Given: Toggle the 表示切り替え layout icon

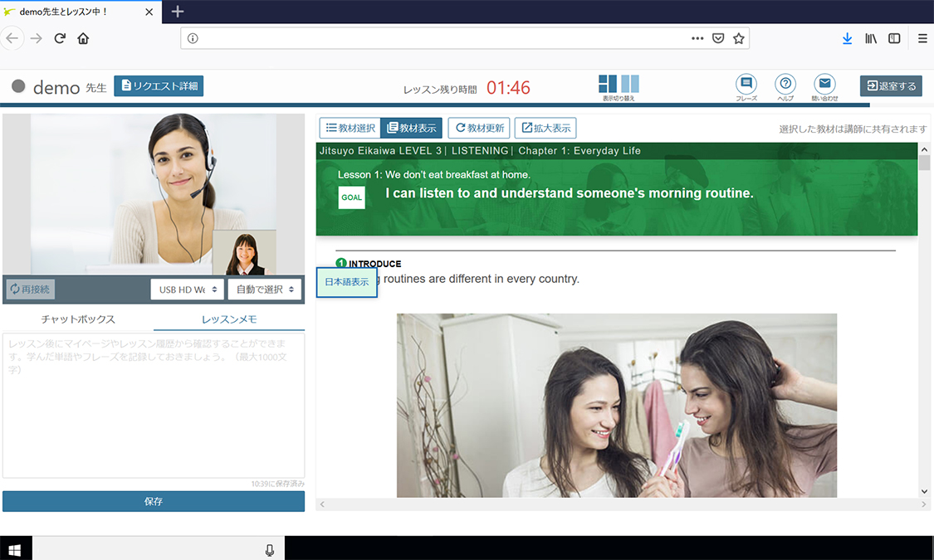Looking at the screenshot, I should 619,84.
